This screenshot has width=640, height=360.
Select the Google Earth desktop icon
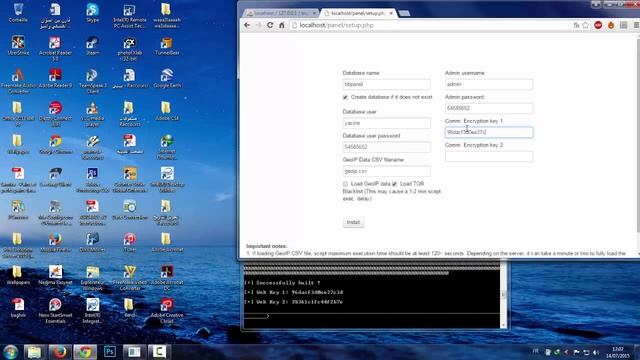[167, 78]
